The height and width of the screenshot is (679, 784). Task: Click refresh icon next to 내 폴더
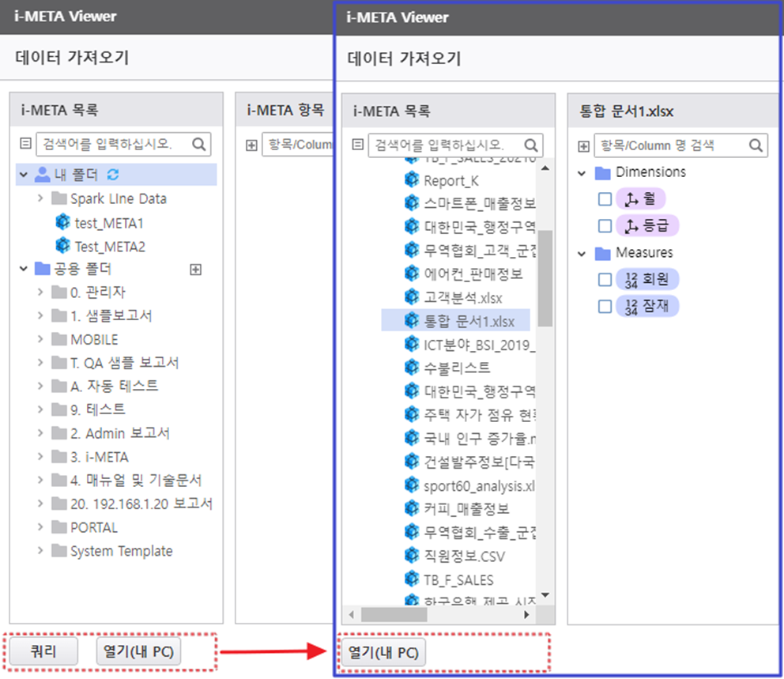click(x=113, y=175)
